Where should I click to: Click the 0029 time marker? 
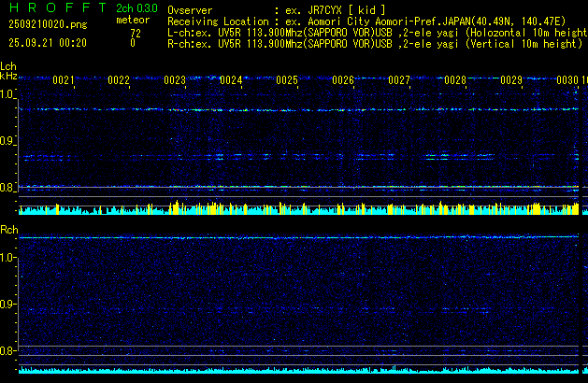click(511, 81)
